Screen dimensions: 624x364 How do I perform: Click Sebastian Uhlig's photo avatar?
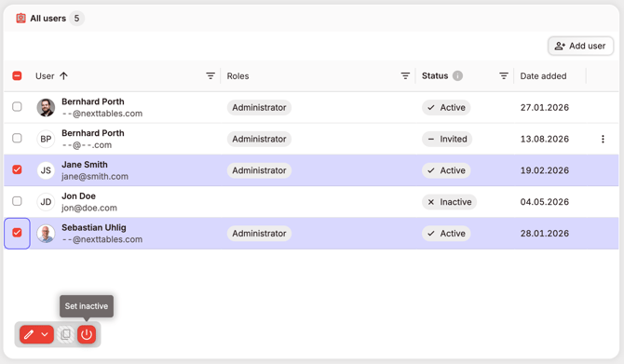coord(46,234)
